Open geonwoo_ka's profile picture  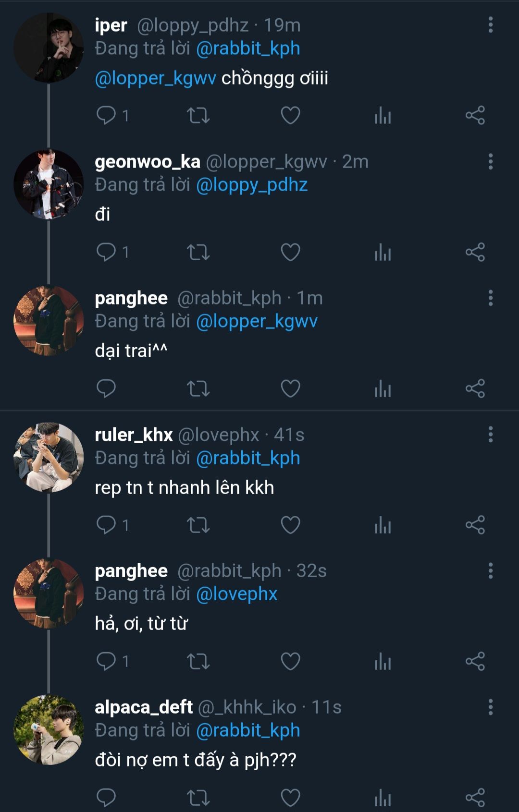click(49, 185)
